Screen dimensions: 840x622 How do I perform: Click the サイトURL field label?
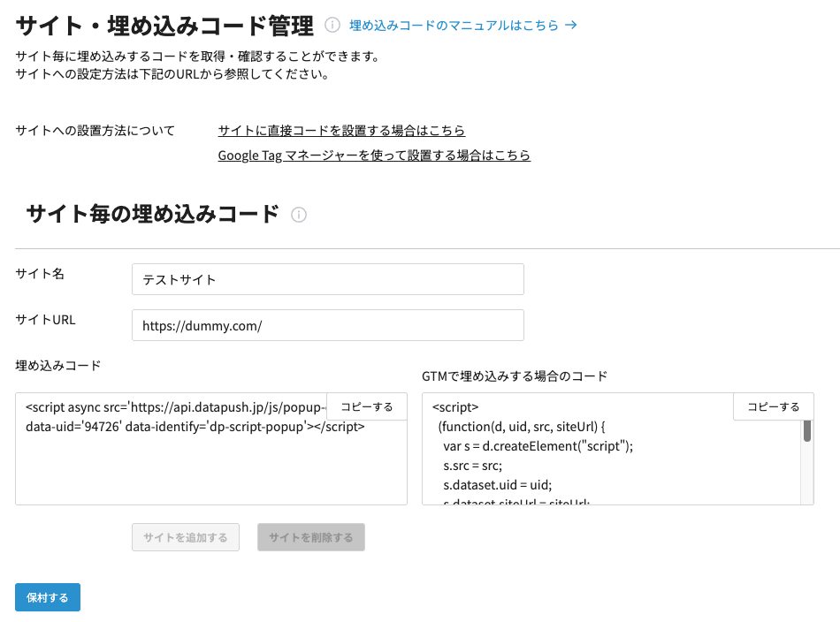coord(45,320)
